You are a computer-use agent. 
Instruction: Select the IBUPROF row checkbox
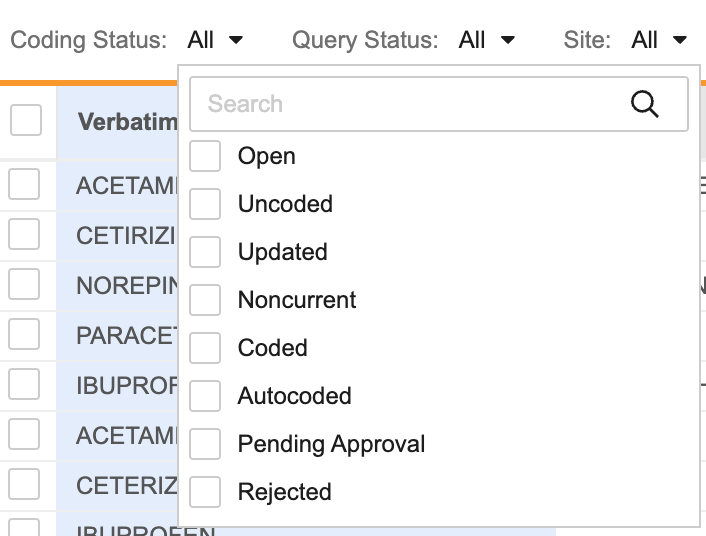click(x=24, y=384)
